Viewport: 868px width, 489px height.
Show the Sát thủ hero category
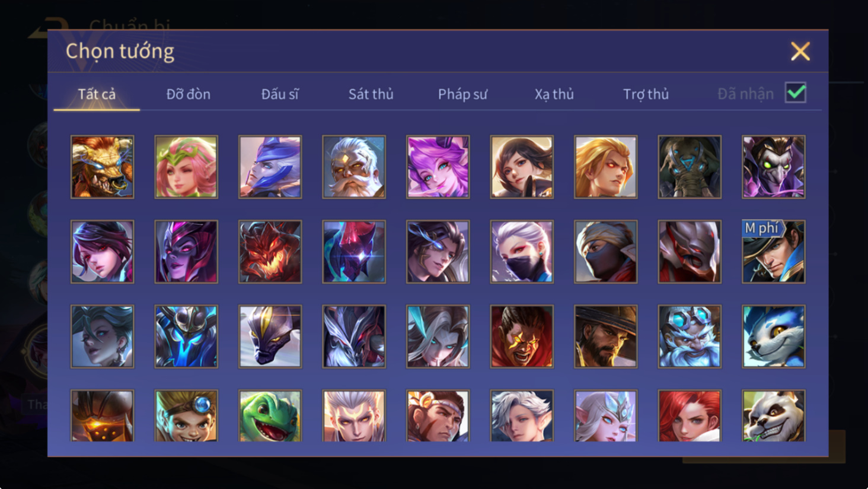371,94
